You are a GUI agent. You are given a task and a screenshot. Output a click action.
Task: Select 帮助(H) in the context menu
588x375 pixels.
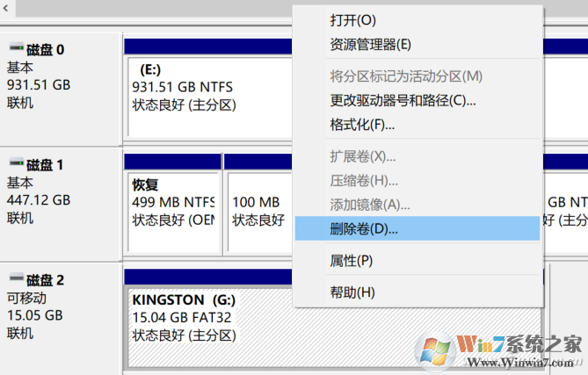[x=352, y=292]
